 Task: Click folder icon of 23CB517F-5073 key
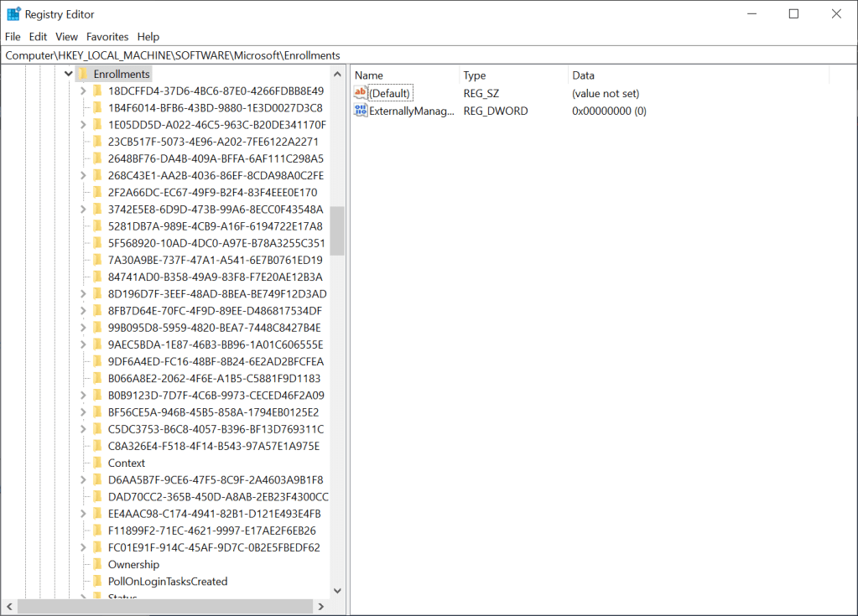coord(98,142)
